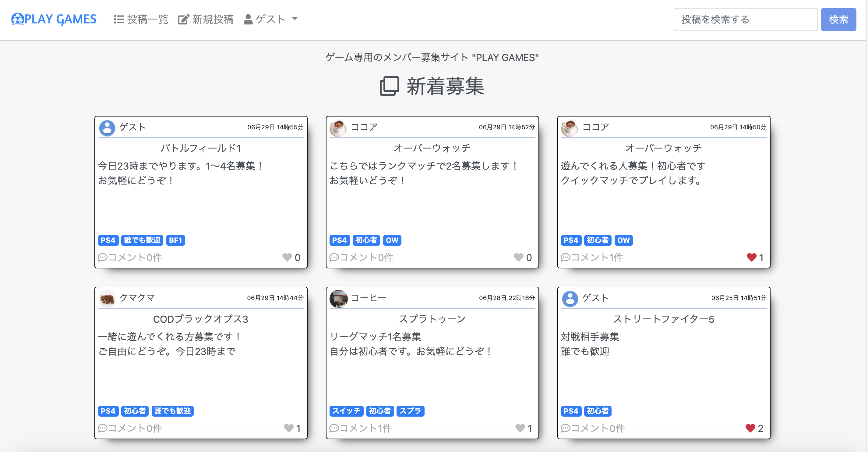Click the comment bubble icon on バトルフィールド1 post

102,257
